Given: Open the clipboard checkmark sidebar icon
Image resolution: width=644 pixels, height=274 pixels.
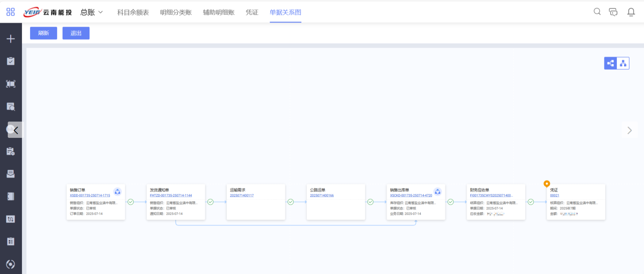Looking at the screenshot, I should coord(11,61).
